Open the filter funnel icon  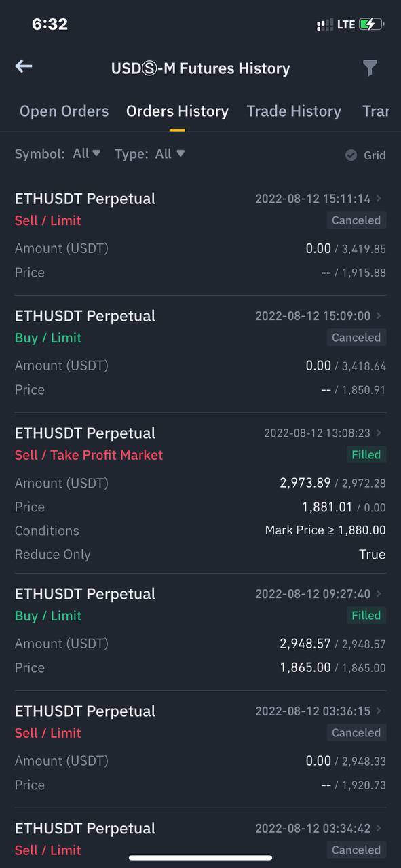pyautogui.click(x=370, y=68)
